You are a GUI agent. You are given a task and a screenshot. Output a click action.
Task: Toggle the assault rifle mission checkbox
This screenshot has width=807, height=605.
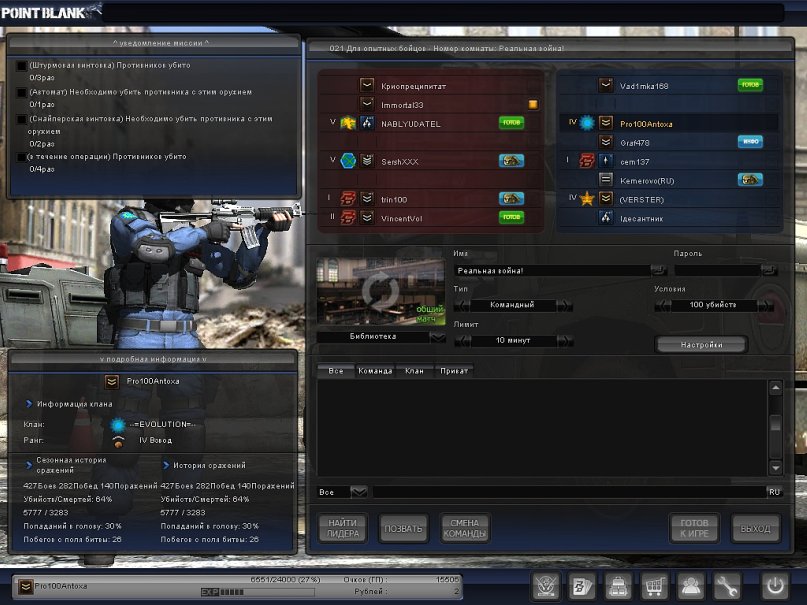[21, 66]
